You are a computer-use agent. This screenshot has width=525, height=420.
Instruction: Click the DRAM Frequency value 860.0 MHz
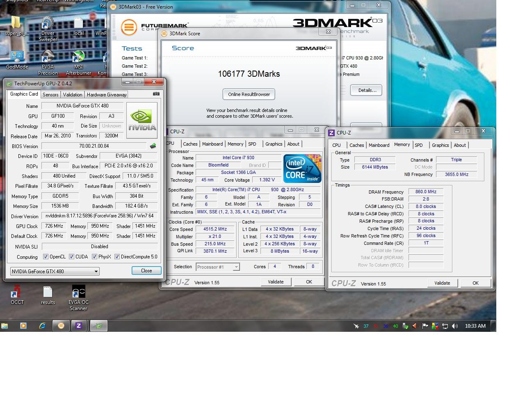tap(426, 192)
